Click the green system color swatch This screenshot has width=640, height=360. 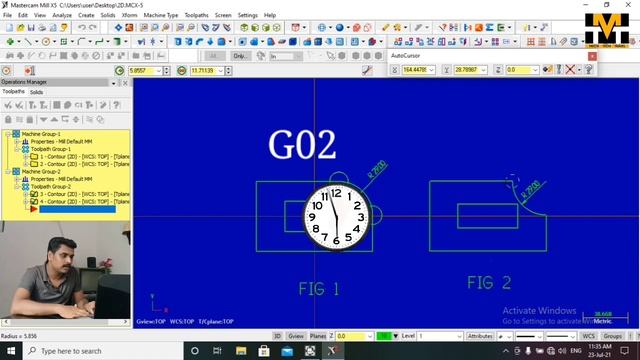(384, 336)
